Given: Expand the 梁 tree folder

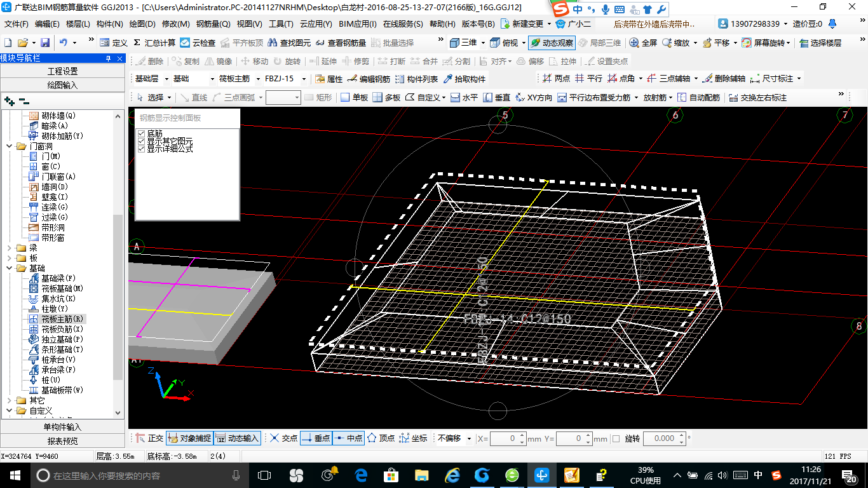Looking at the screenshot, I should pos(10,248).
